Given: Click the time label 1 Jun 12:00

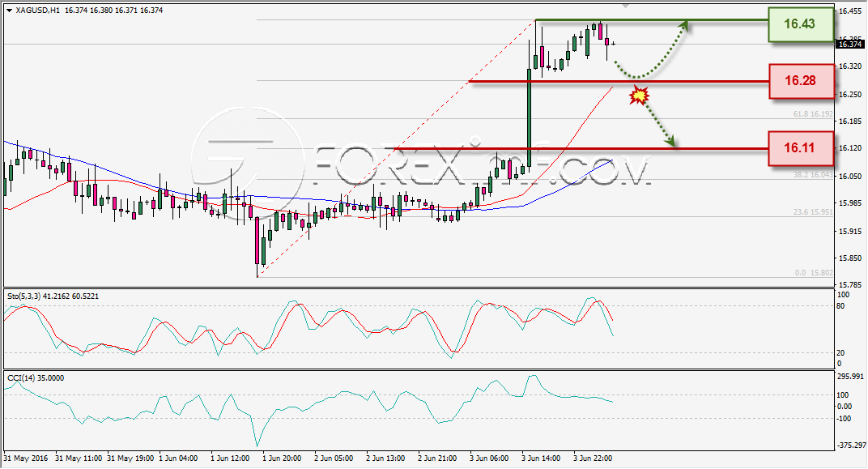Looking at the screenshot, I should coord(231,458).
